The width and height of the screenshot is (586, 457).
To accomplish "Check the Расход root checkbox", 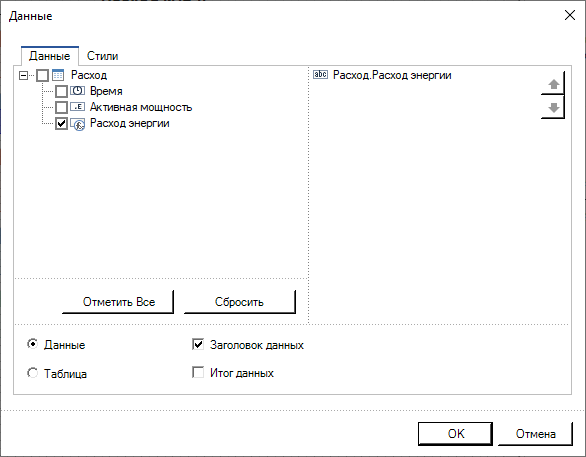I will (42, 75).
